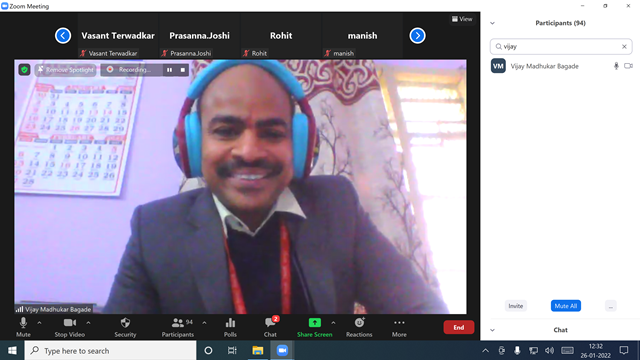Select Vasant Terwadkar video thumbnail
This screenshot has width=640, height=360.
pos(118,36)
